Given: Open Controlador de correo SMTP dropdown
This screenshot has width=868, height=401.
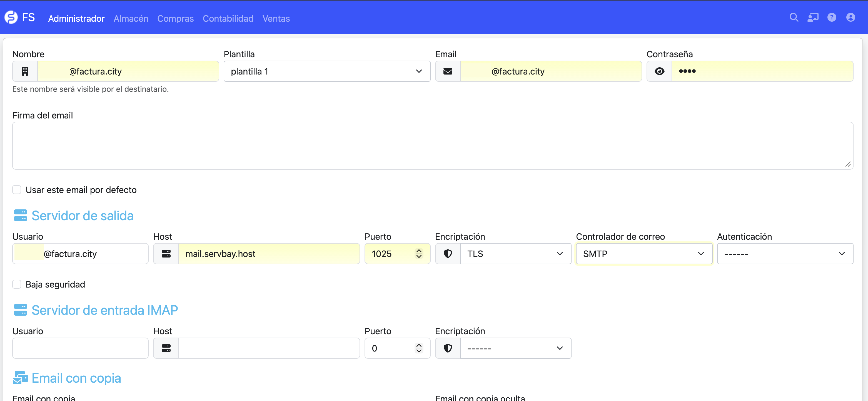Looking at the screenshot, I should point(644,254).
